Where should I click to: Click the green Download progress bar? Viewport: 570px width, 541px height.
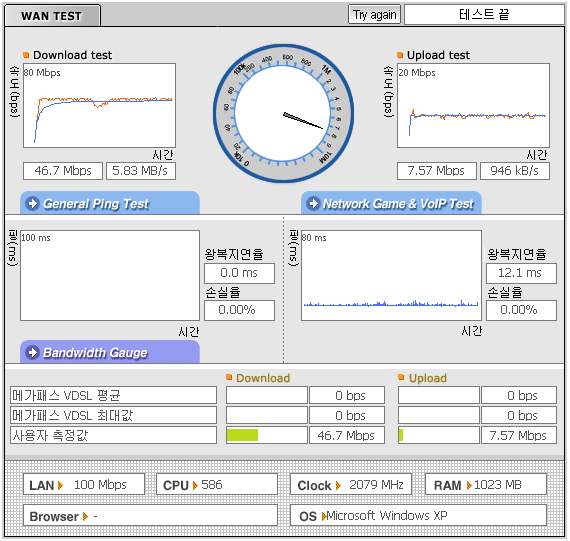point(242,435)
